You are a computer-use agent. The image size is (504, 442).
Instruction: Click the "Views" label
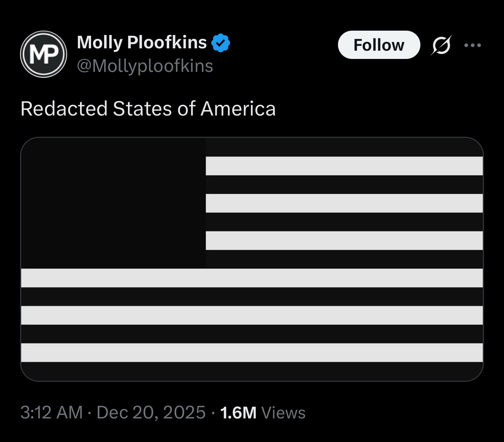pyautogui.click(x=283, y=413)
